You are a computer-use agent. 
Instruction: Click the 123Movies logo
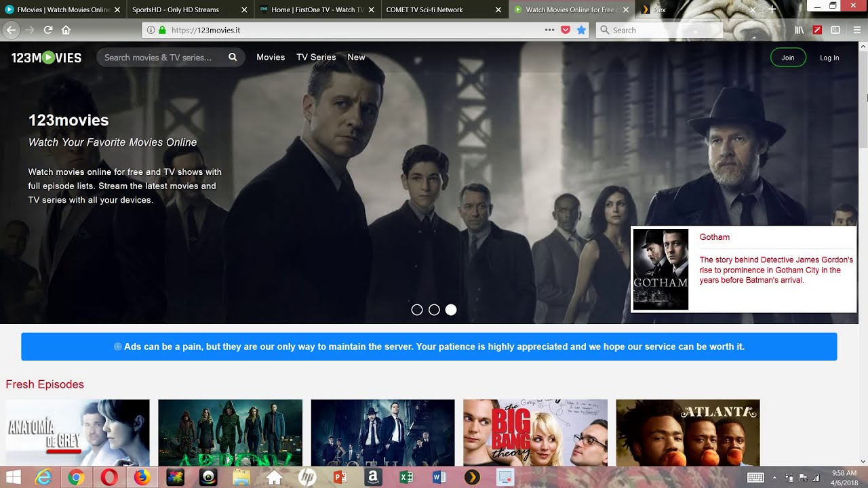(x=46, y=58)
